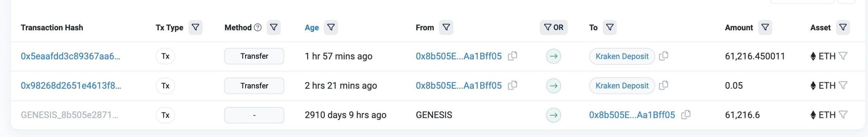Copy Kraken Deposit address in second row
The width and height of the screenshot is (868, 137).
(x=664, y=85)
